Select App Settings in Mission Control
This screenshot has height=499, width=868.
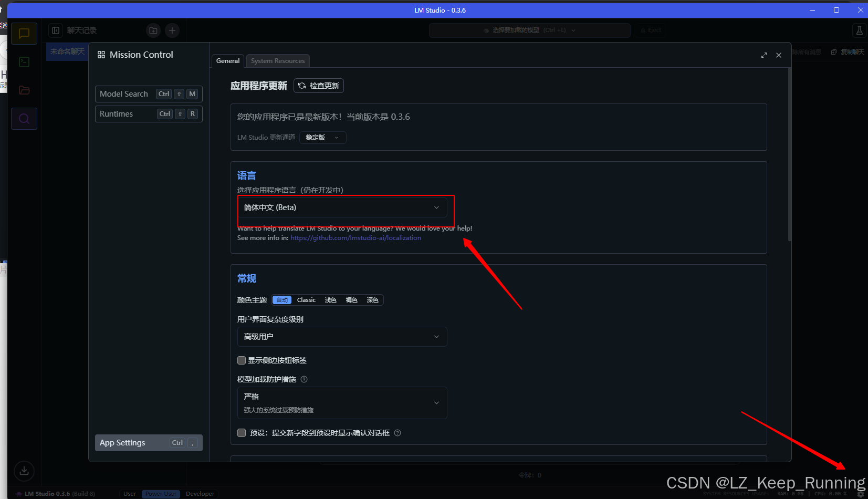coord(149,443)
